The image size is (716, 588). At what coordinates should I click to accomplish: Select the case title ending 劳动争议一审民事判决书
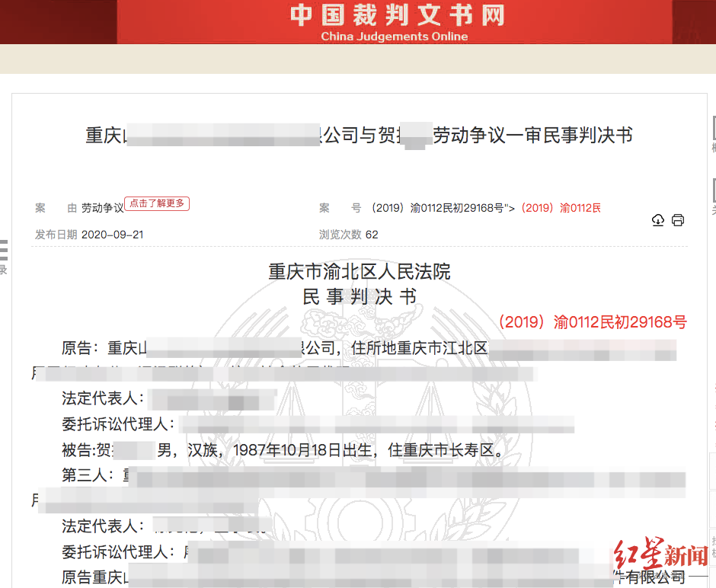coord(359,135)
